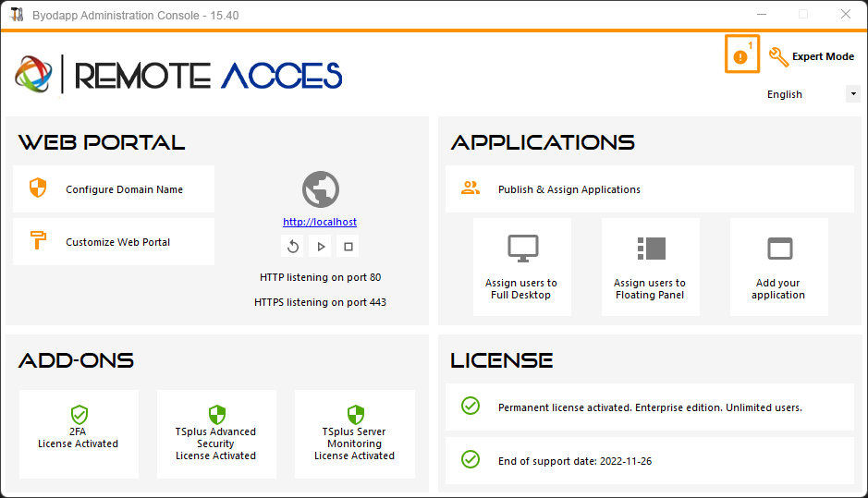The image size is (868, 498).
Task: Click the TSplus Server Monitoring shield icon
Action: [355, 415]
